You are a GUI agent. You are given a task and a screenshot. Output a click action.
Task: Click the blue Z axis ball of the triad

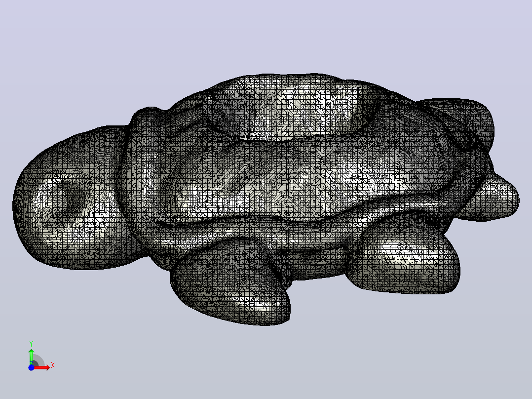pyautogui.click(x=31, y=368)
